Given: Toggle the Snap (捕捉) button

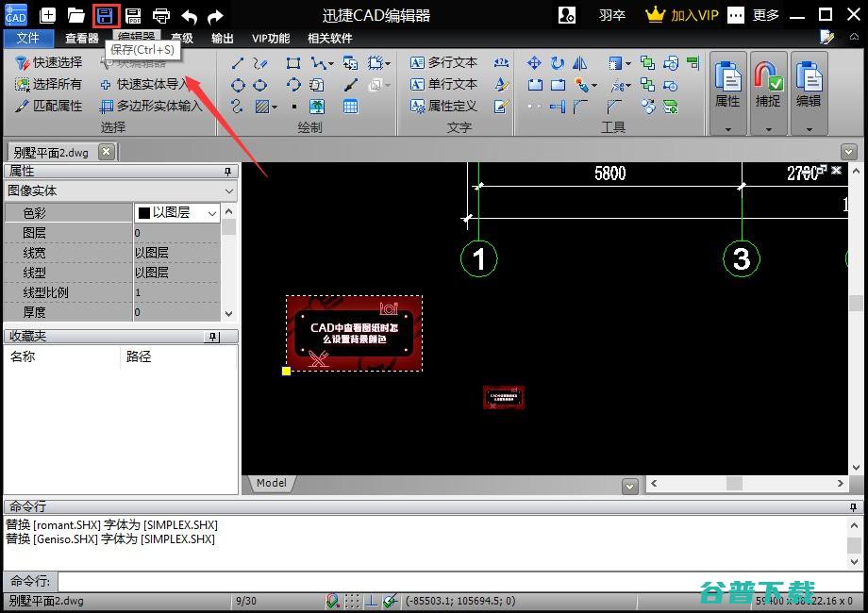Looking at the screenshot, I should [x=768, y=92].
